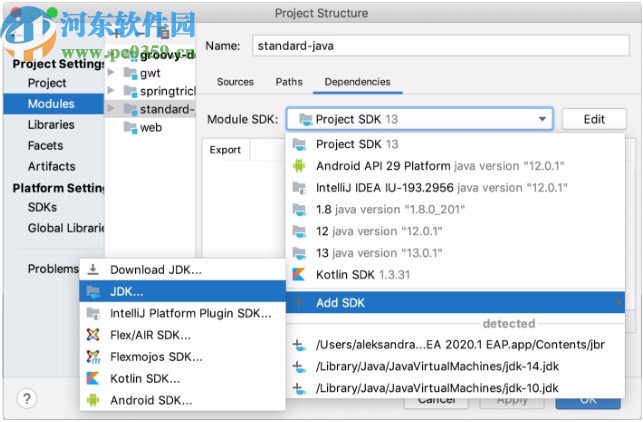Click the Export column header

pyautogui.click(x=225, y=150)
